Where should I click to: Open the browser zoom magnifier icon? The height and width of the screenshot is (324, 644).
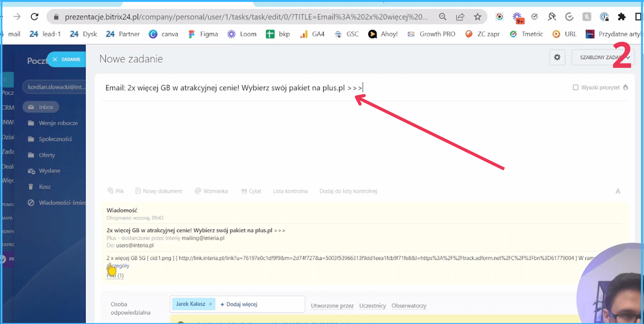442,17
